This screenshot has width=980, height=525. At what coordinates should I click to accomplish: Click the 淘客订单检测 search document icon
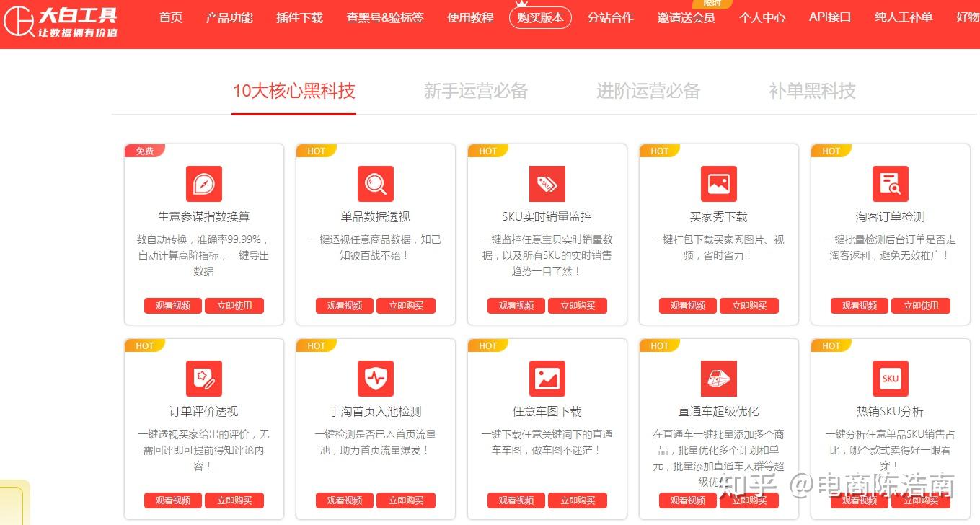[x=891, y=184]
